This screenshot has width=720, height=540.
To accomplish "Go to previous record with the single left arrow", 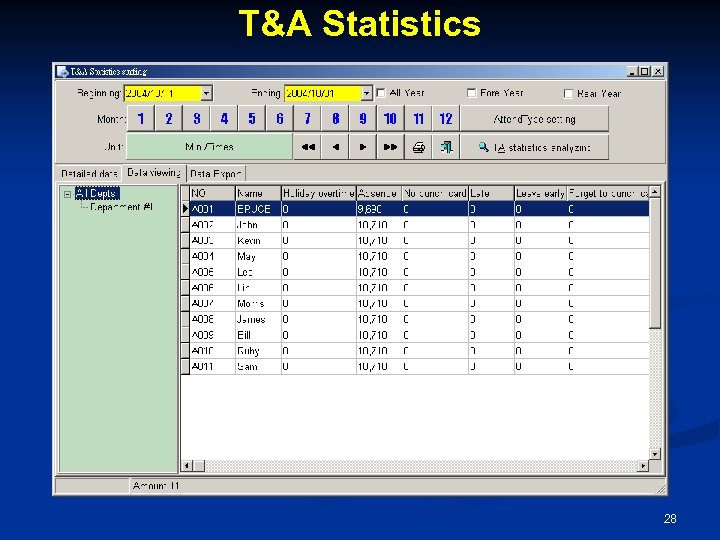I will click(x=336, y=147).
